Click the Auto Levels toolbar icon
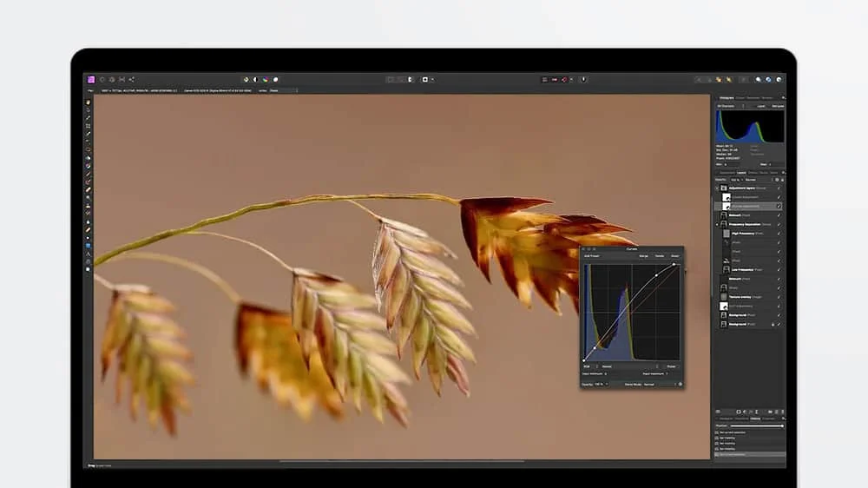The height and width of the screenshot is (488, 868). (x=246, y=79)
